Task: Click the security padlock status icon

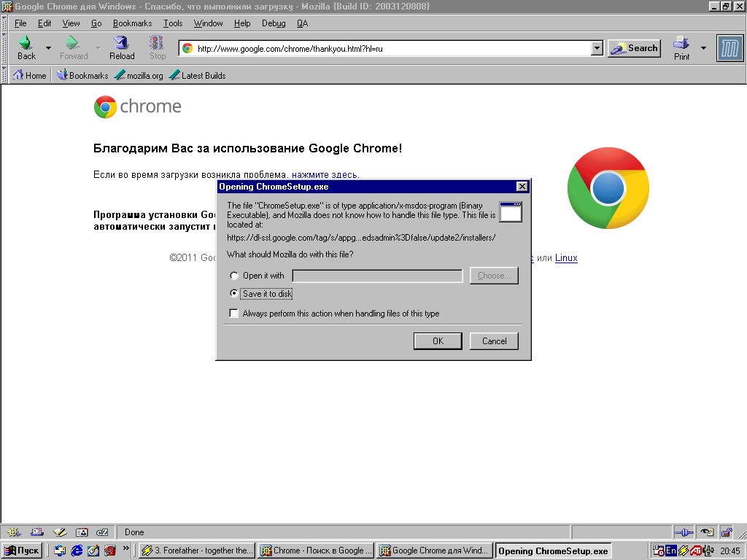Action: tap(727, 532)
